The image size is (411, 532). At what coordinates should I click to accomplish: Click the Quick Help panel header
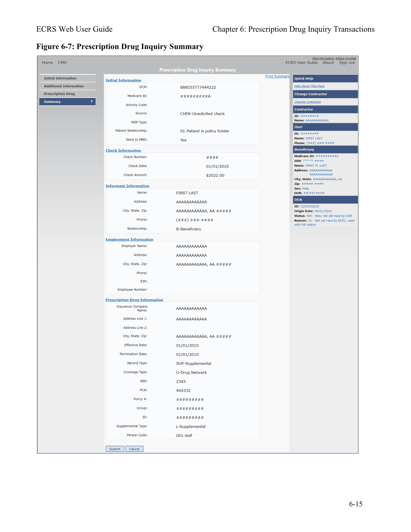tap(325, 78)
